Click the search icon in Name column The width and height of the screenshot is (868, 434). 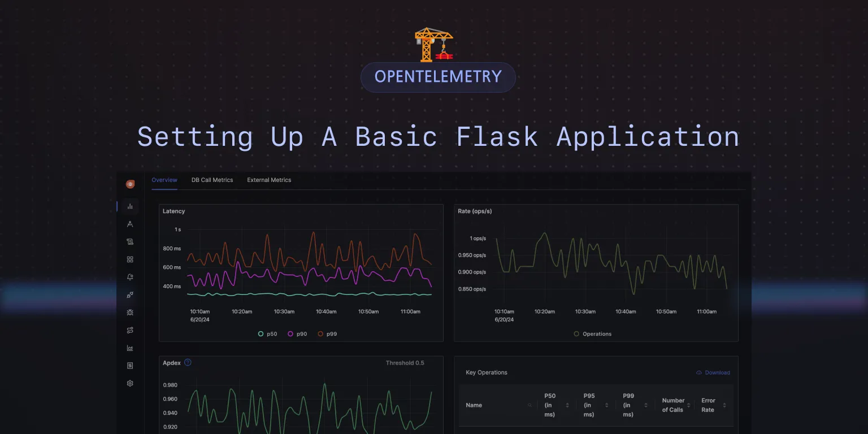point(530,405)
